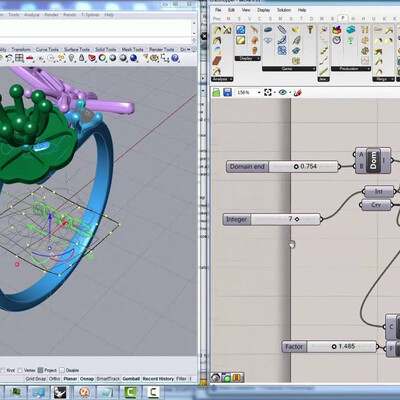
Task: Click the color wheel icon in Rhino toolbar
Action: 102,58
